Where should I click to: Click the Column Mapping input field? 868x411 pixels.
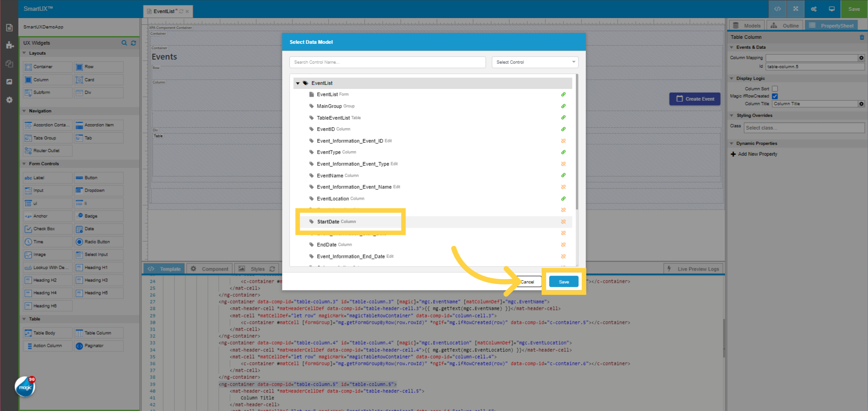tap(812, 58)
